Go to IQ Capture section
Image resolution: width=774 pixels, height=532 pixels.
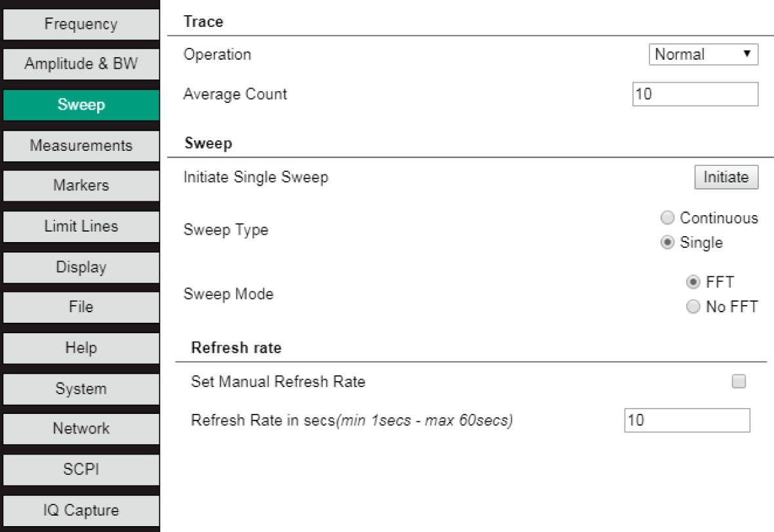81,510
